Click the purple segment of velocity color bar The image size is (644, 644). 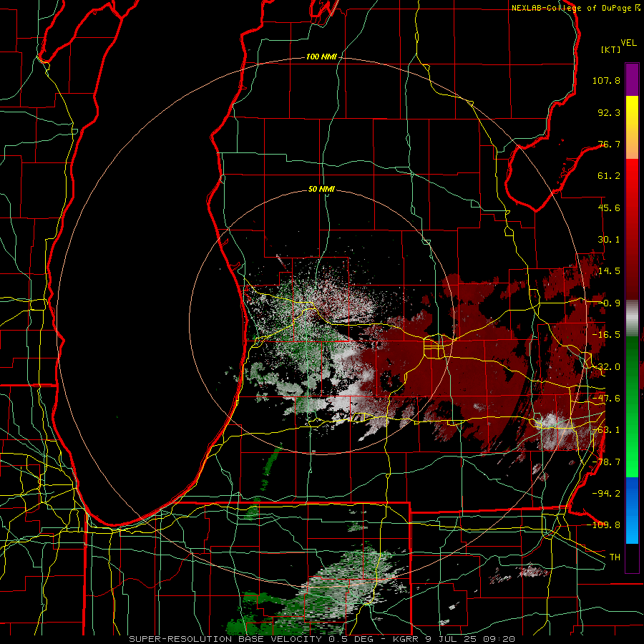632,79
